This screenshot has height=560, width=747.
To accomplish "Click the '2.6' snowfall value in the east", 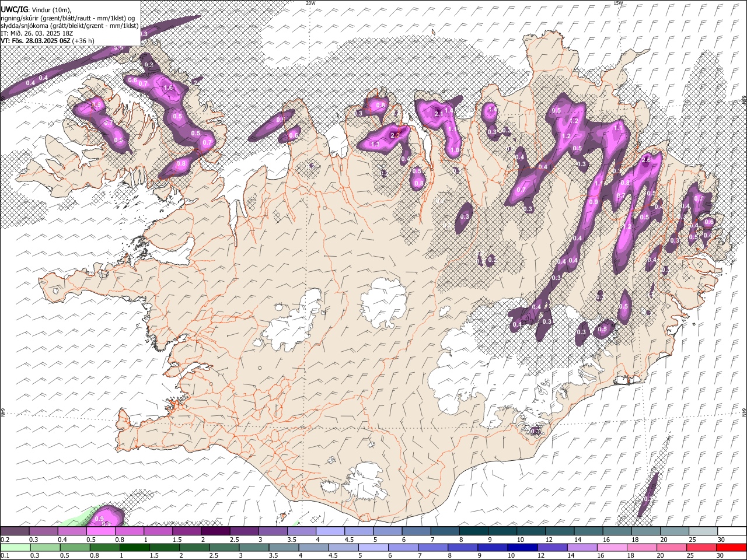I will 646,160.
